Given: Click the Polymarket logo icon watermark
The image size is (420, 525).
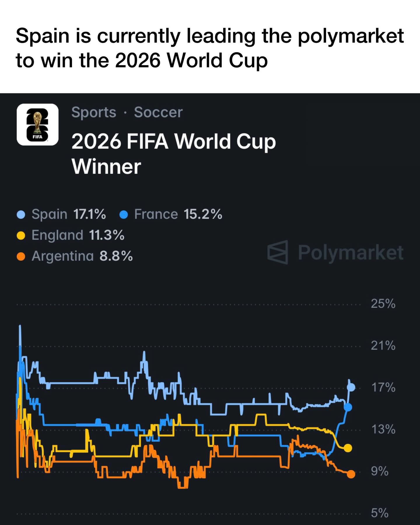Looking at the screenshot, I should (277, 252).
